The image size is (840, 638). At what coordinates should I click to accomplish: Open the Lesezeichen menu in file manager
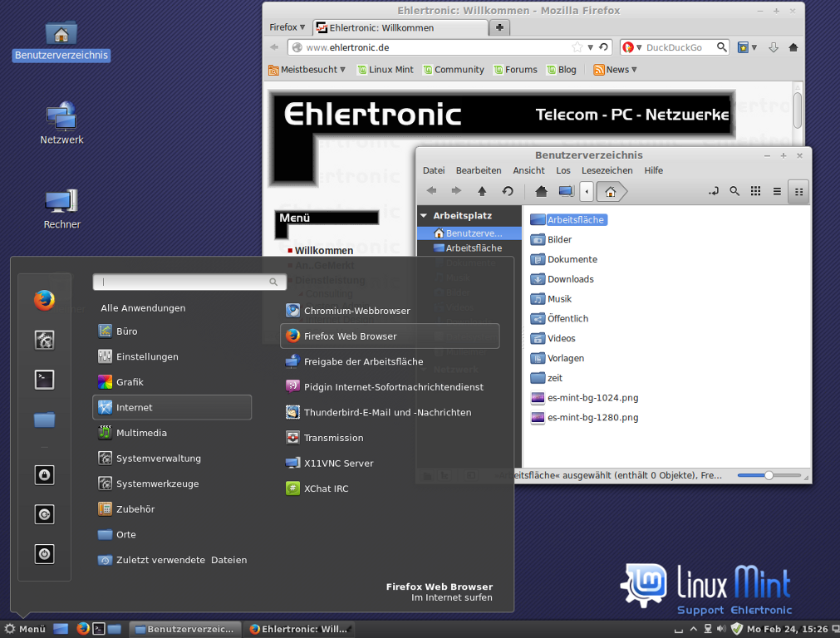(x=607, y=170)
